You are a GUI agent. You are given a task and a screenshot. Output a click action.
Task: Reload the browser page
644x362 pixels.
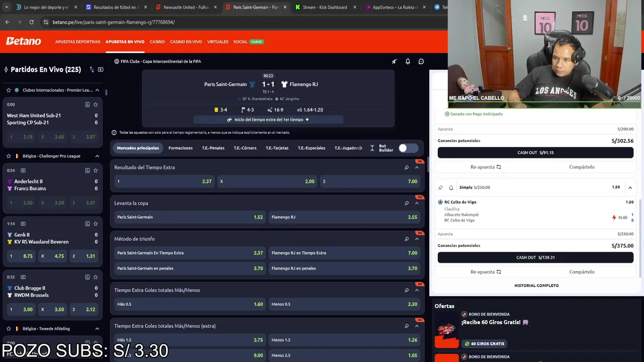click(31, 22)
